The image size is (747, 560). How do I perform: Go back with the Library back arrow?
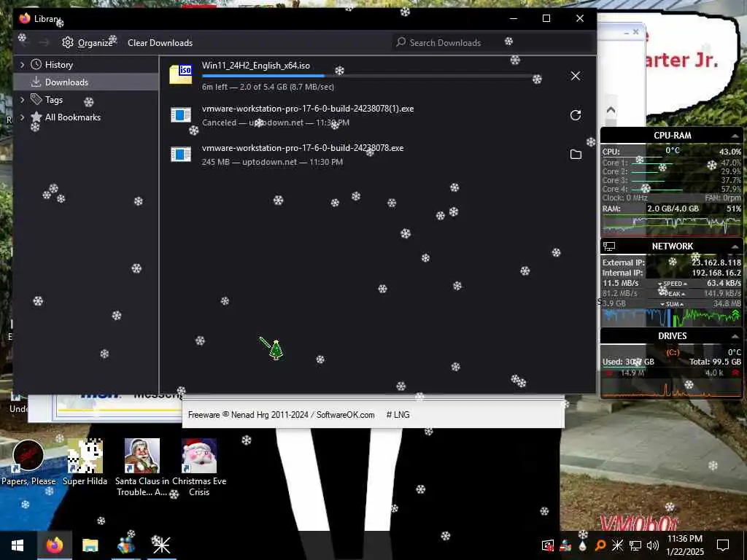point(24,43)
